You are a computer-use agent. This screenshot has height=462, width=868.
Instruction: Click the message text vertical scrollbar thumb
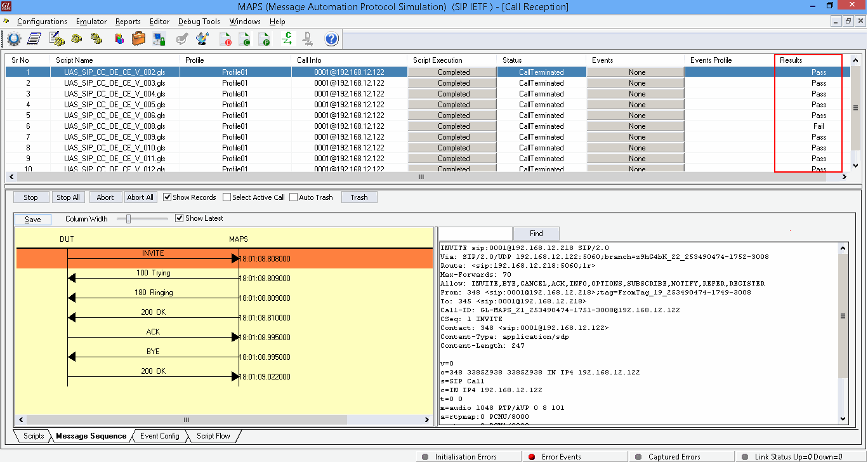tap(843, 315)
